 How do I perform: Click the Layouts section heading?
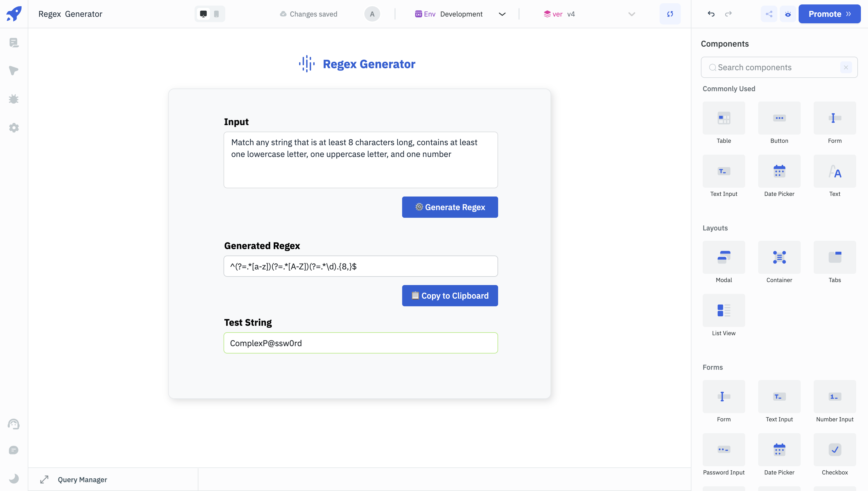click(x=715, y=228)
